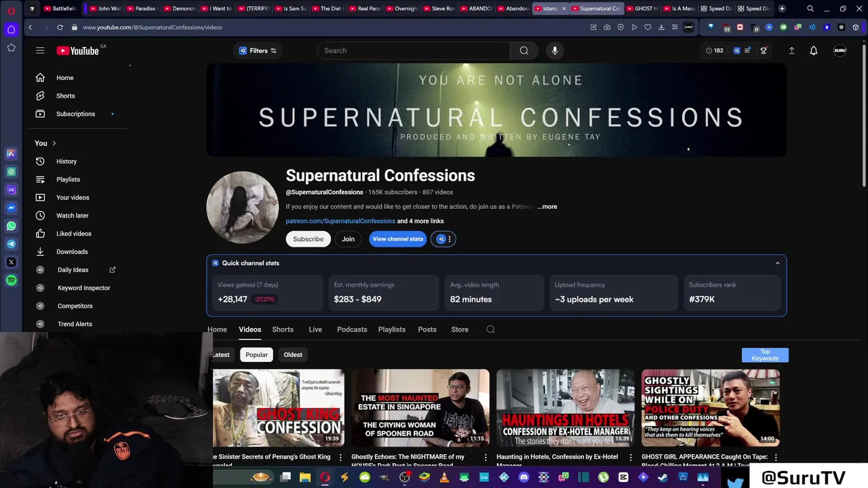The image size is (868, 488).
Task: Open options menu for Ghost King video
Action: coord(340,457)
